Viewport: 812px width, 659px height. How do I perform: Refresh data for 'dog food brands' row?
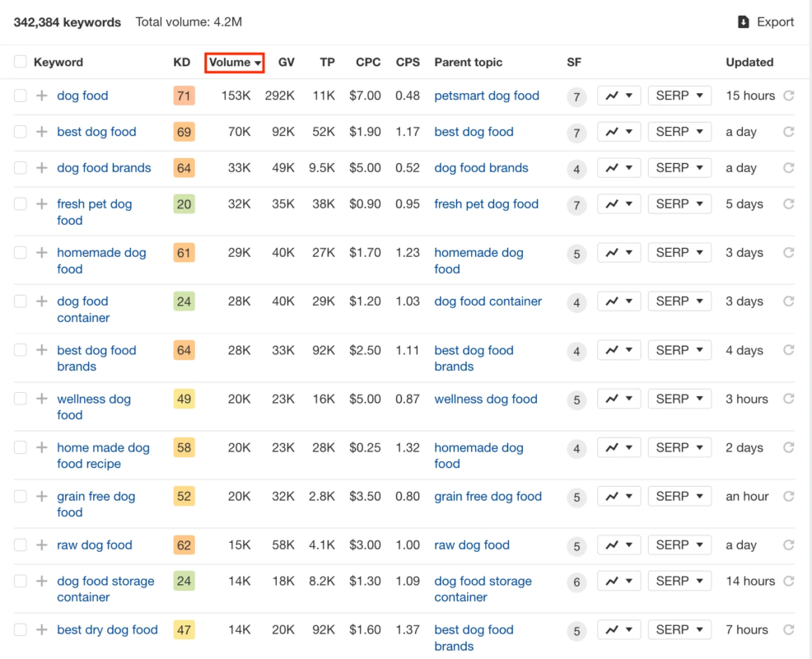789,168
